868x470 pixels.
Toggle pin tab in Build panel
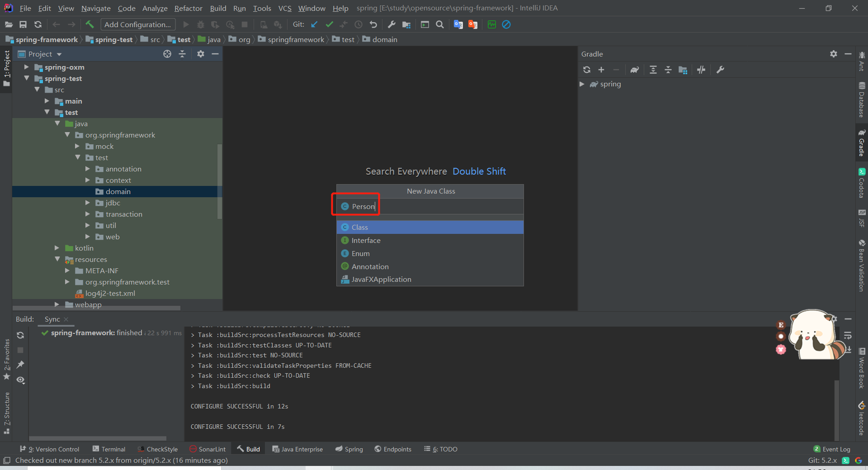point(20,365)
